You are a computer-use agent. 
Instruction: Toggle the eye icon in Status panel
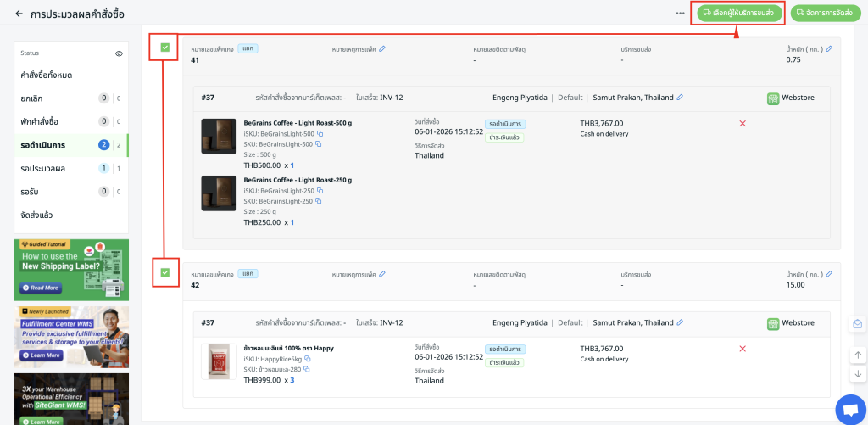click(x=120, y=53)
